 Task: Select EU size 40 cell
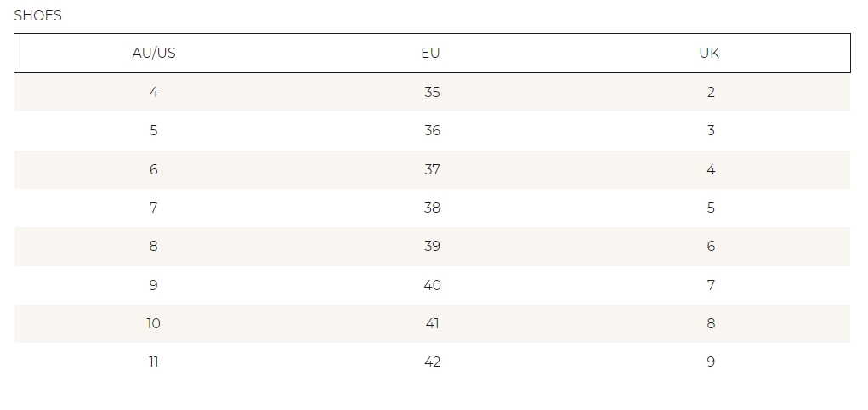(x=432, y=285)
